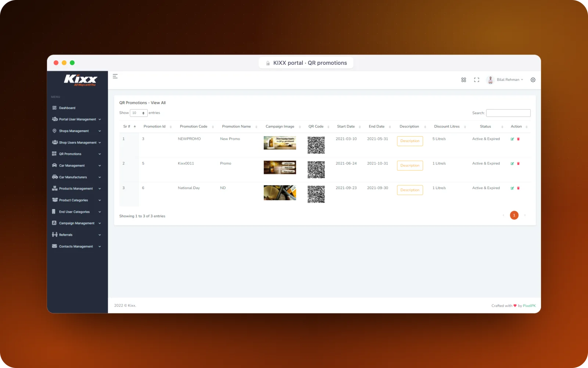Open the NEWPROMO campaign image thumbnail
Viewport: 588px width, 368px height.
click(280, 143)
